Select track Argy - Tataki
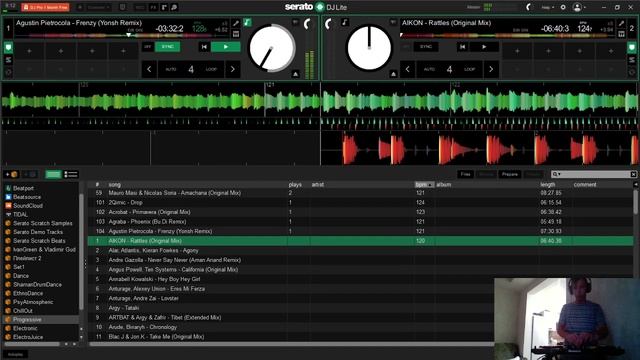The image size is (640, 360). point(123,308)
